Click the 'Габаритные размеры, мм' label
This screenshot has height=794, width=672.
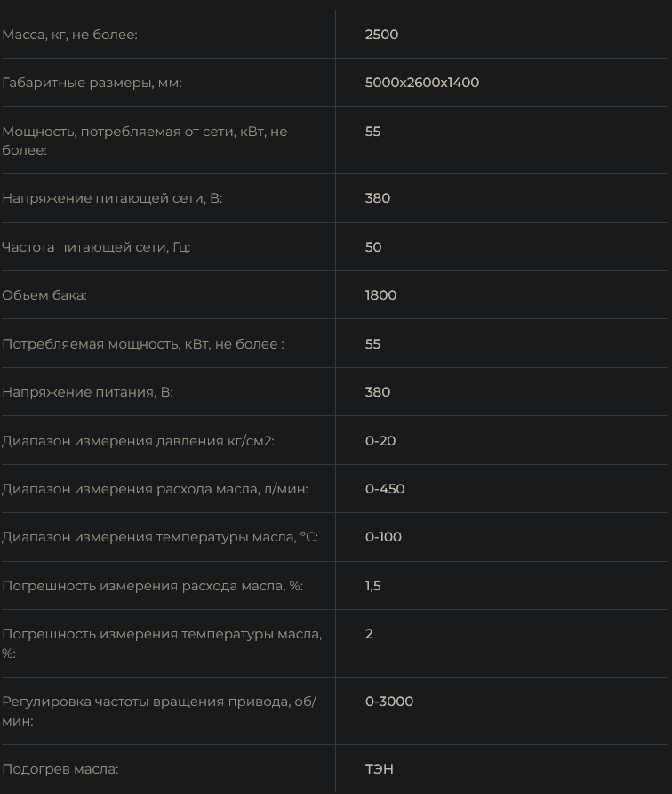click(x=92, y=83)
